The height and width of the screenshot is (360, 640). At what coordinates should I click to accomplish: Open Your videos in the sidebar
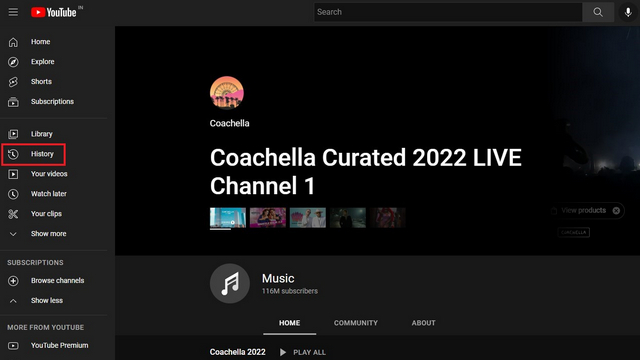click(49, 174)
